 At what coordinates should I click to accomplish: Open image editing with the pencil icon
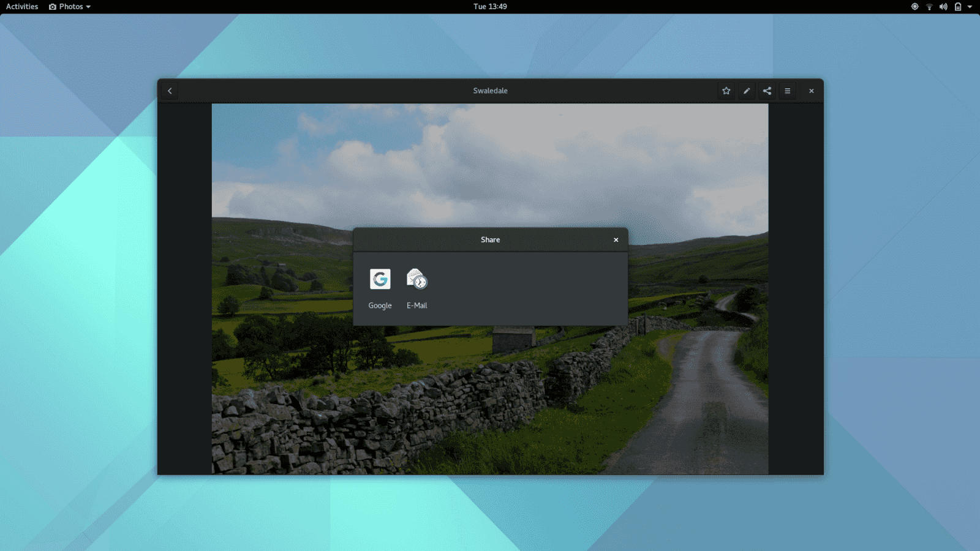click(747, 91)
